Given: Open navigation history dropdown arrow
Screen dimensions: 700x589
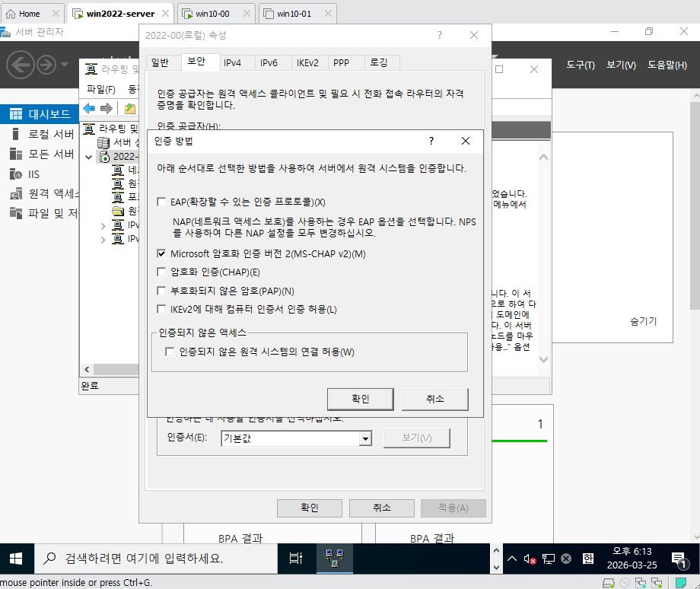Looking at the screenshot, I should (x=64, y=65).
